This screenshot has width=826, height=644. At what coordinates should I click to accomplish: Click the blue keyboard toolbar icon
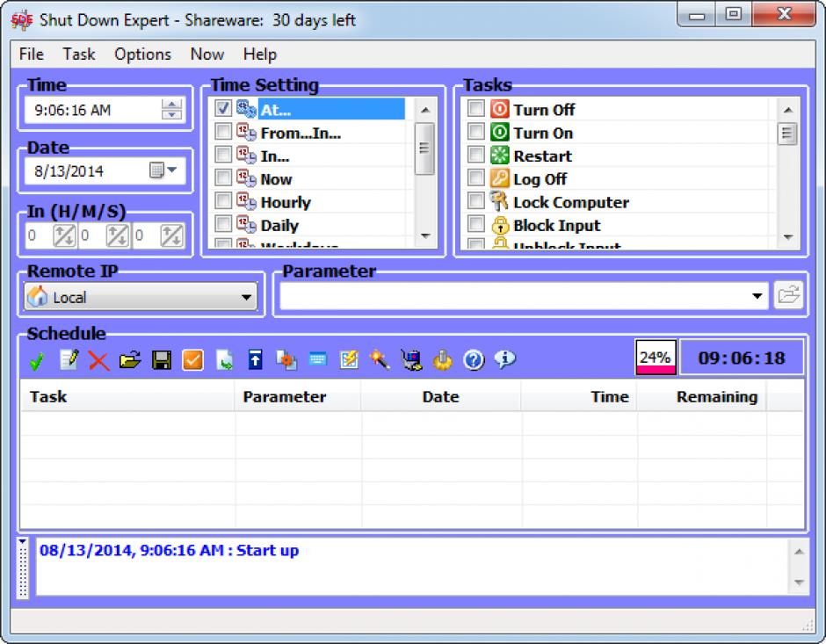pos(317,359)
